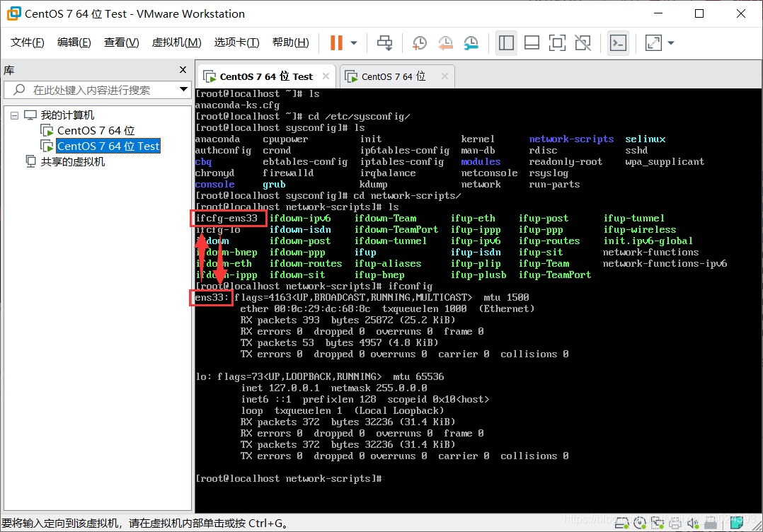
Task: Click the send Ctrl+Alt+Del icon
Action: 384,42
